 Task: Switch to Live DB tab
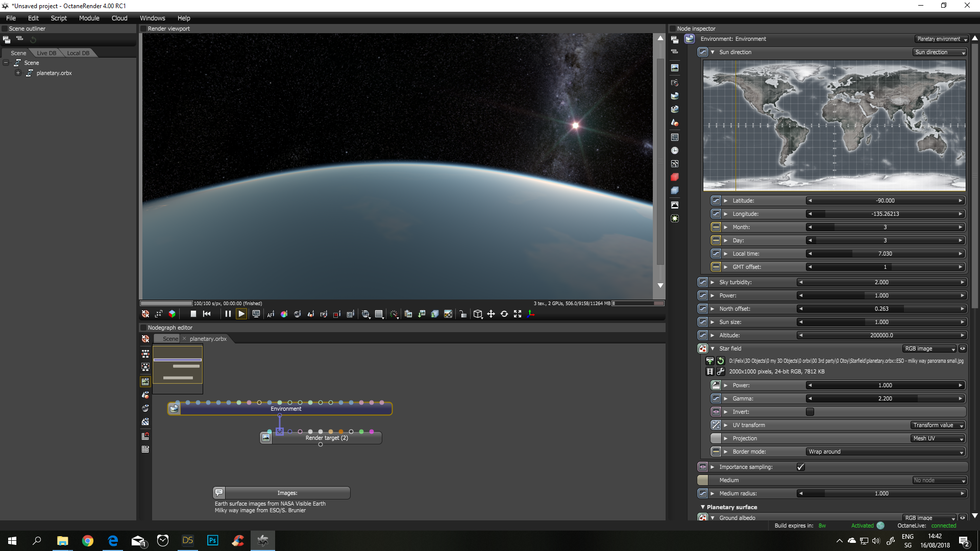(x=46, y=53)
